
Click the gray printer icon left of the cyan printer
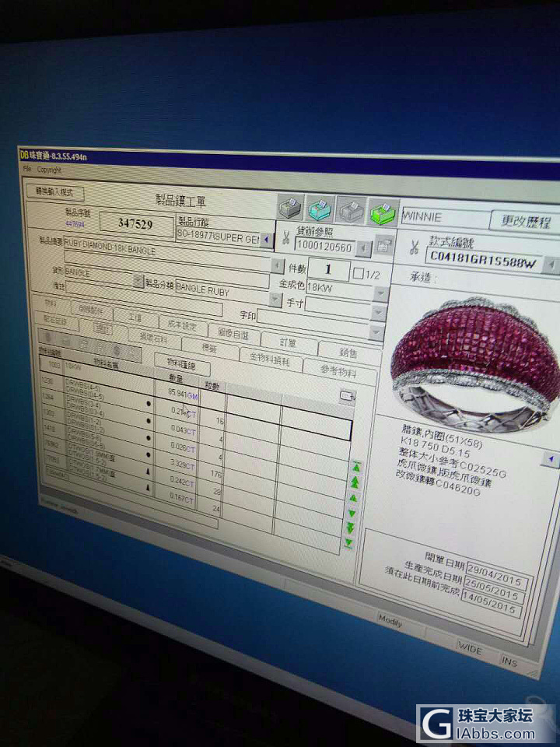(290, 206)
